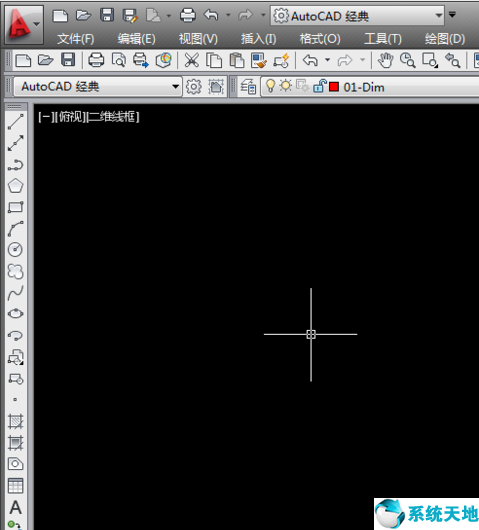Click 3D Print icon in standard toolbar
The image size is (479, 530).
tap(164, 60)
